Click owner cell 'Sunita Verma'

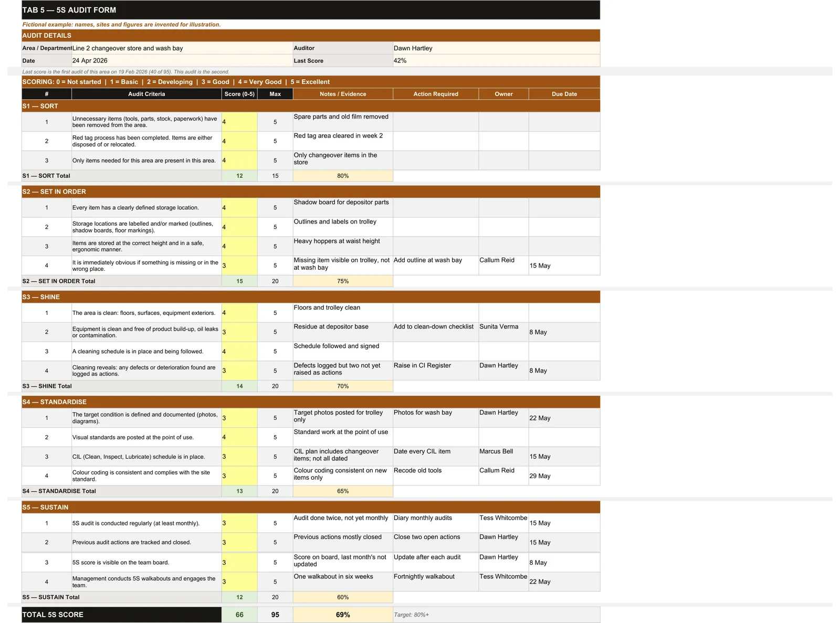coord(503,332)
